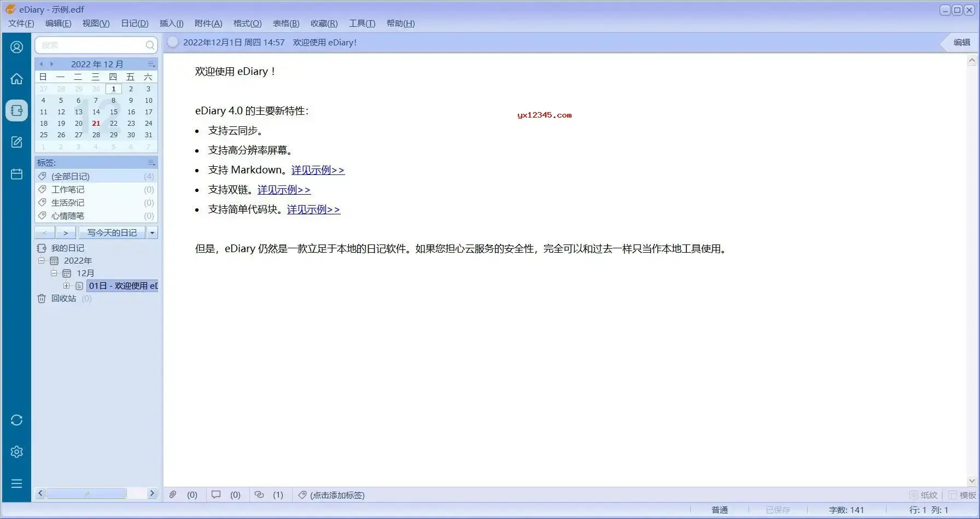Viewport: 980px width, 519px height.
Task: Open dropdown arrow beside 写今天的日记
Action: pos(152,232)
